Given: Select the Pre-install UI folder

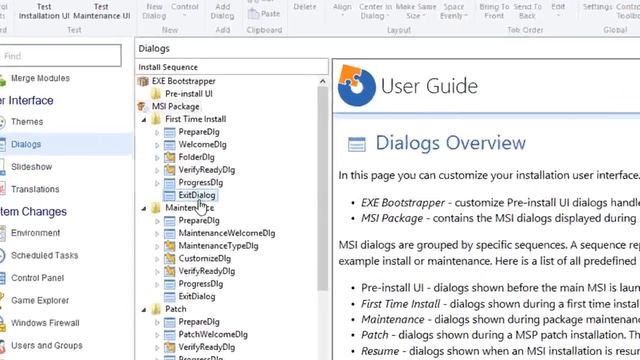Looking at the screenshot, I should tap(189, 93).
